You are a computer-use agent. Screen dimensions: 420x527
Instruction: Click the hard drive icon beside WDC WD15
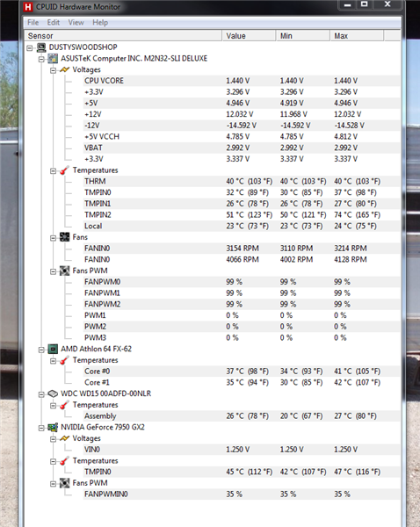click(x=53, y=393)
